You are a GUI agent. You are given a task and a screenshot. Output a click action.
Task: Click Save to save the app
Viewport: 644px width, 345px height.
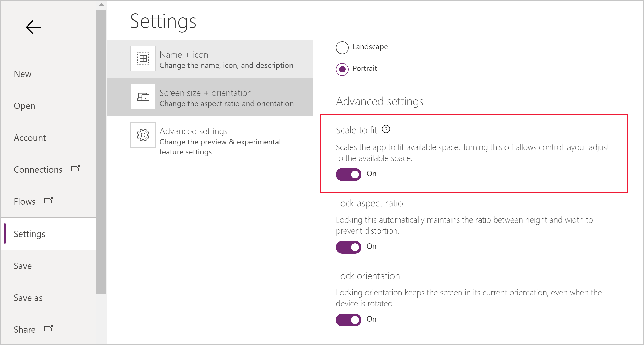click(x=23, y=265)
